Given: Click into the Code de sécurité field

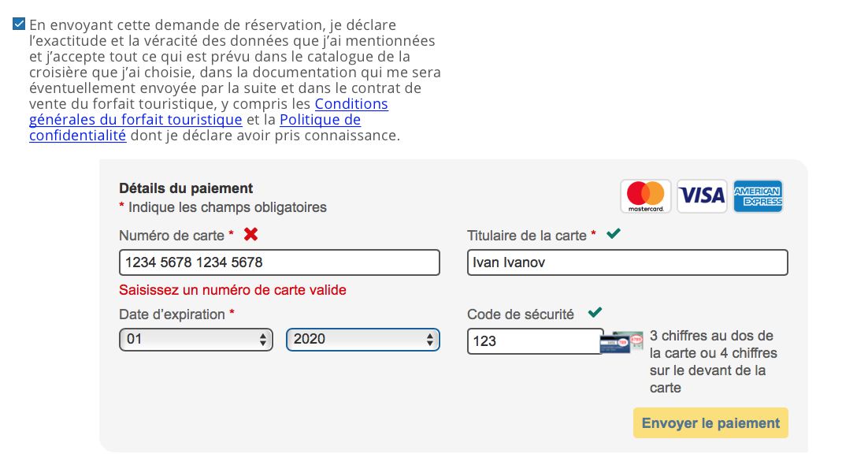Looking at the screenshot, I should point(534,341).
